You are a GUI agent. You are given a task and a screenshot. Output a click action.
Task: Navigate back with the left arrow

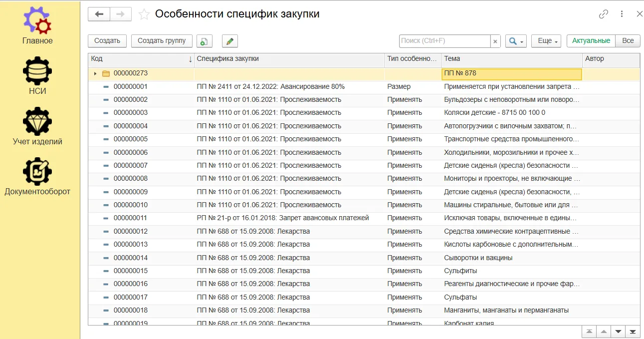tap(99, 14)
